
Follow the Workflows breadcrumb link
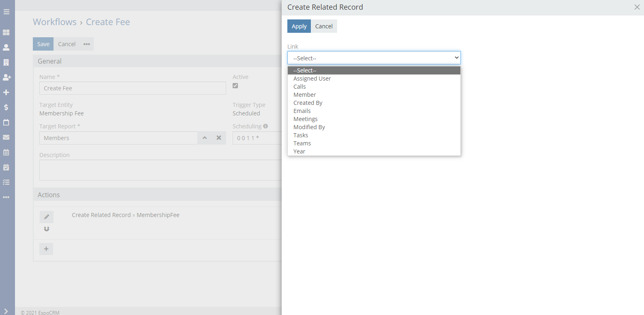coord(55,22)
